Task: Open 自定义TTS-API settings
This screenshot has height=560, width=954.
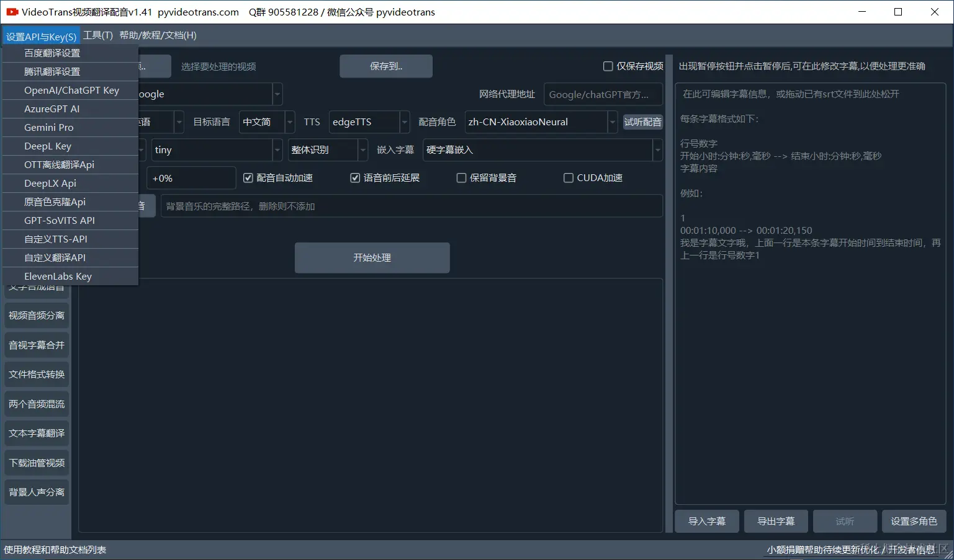Action: [x=70, y=239]
